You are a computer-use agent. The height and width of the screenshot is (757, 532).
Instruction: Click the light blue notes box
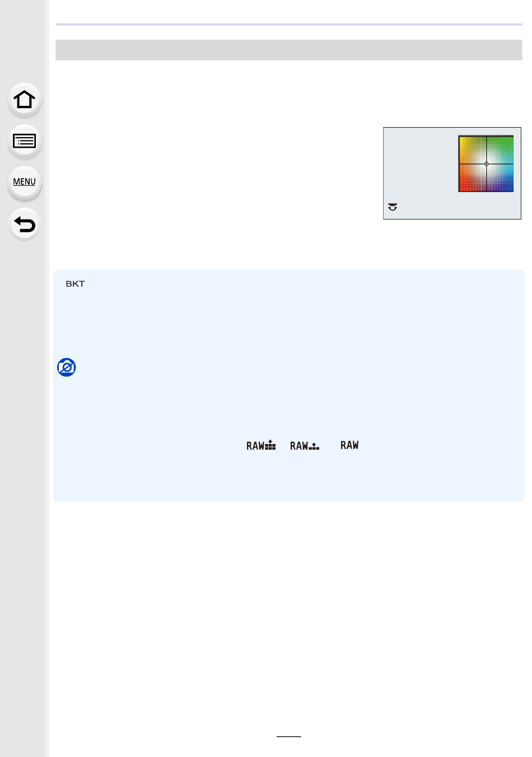289,386
